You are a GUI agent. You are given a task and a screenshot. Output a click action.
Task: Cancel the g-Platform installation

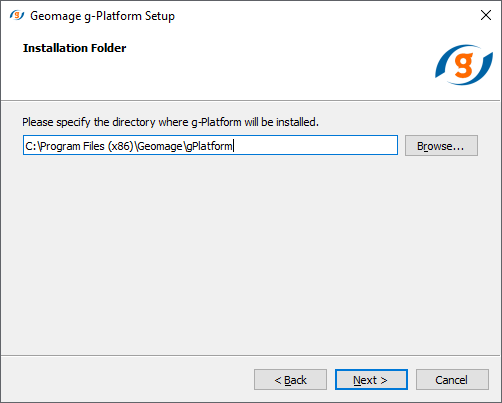pyautogui.click(x=452, y=379)
